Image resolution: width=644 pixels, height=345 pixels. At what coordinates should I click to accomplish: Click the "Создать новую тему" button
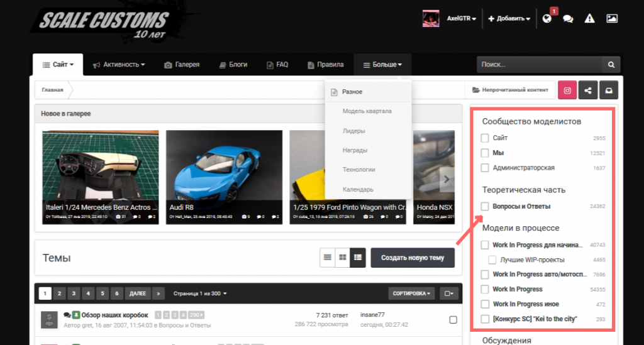tap(412, 258)
